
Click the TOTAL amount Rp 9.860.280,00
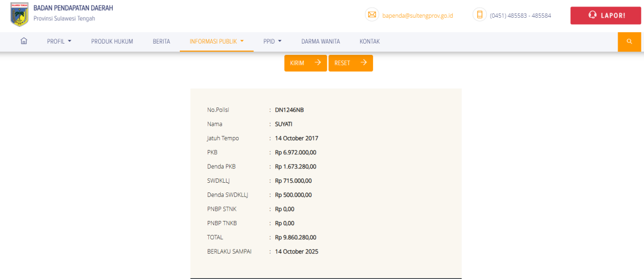click(x=296, y=237)
